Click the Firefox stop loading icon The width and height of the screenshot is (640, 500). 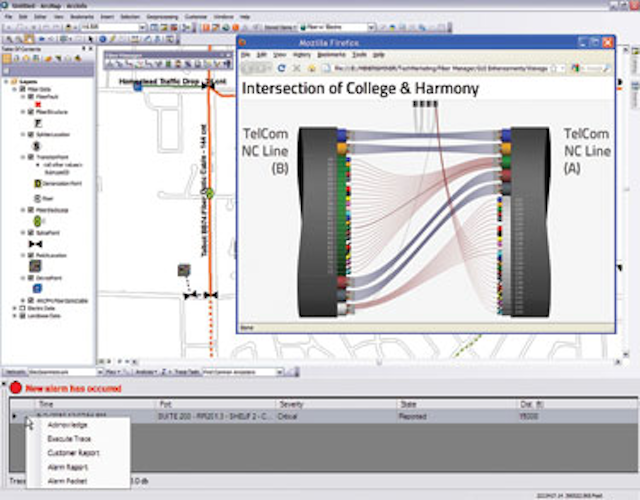point(297,68)
